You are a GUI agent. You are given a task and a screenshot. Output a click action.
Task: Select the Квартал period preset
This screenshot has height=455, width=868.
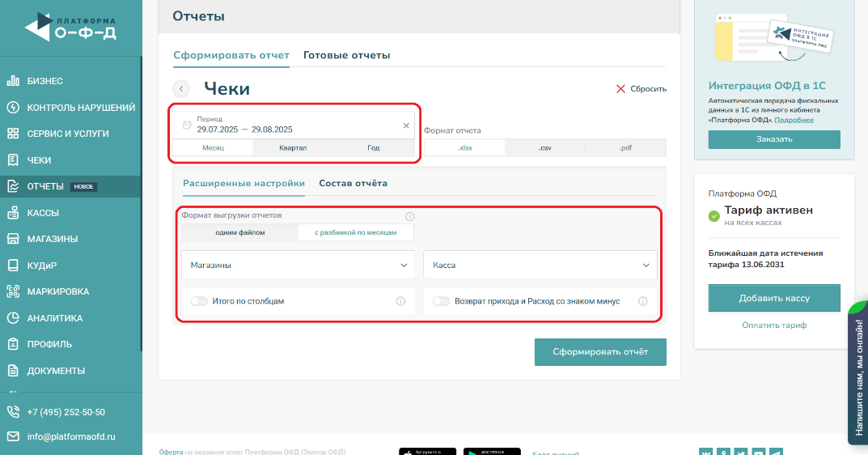(293, 148)
